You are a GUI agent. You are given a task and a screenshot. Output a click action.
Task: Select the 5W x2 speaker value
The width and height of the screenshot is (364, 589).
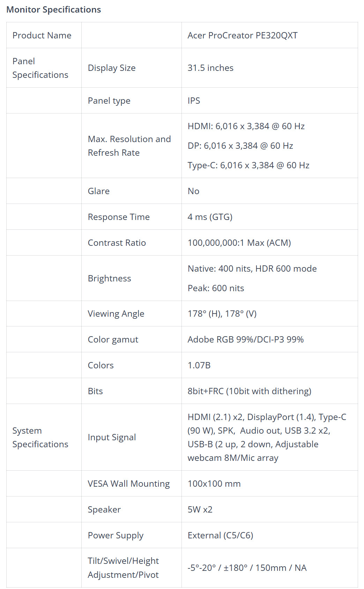pyautogui.click(x=200, y=509)
